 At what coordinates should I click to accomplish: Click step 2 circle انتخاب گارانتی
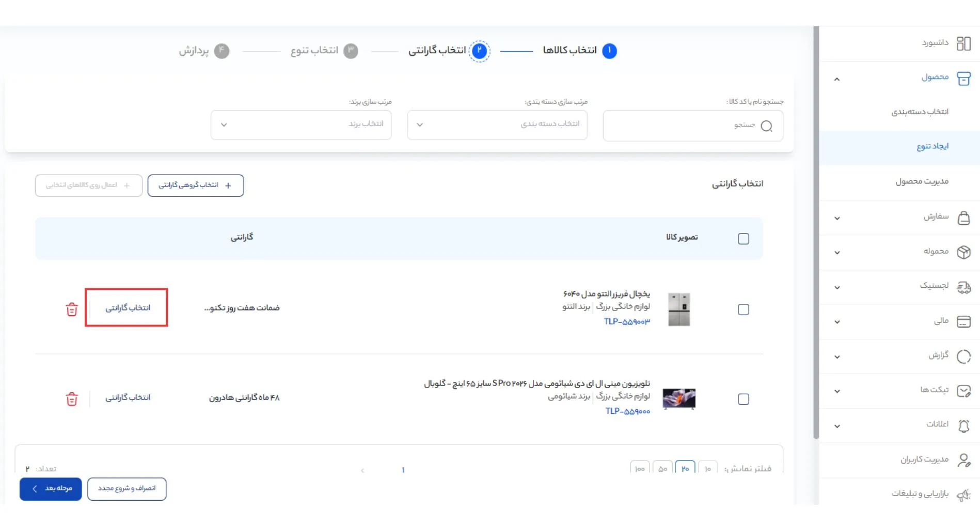click(x=479, y=51)
